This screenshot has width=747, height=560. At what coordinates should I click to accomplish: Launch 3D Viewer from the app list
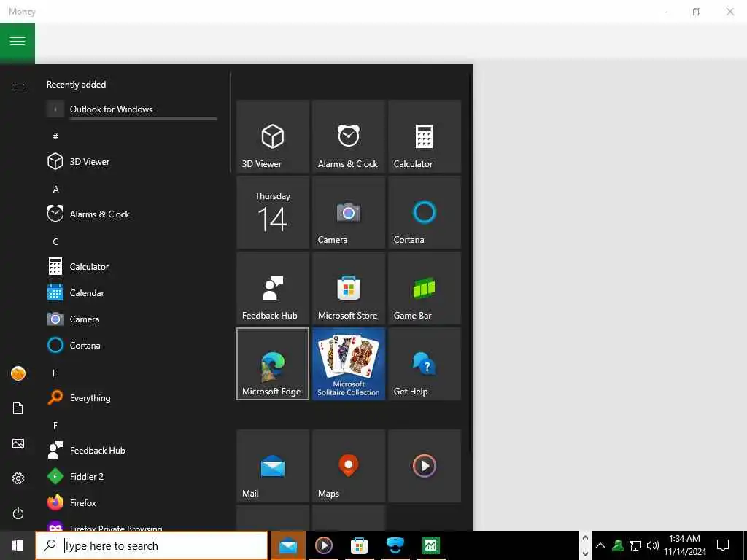[x=133, y=161]
